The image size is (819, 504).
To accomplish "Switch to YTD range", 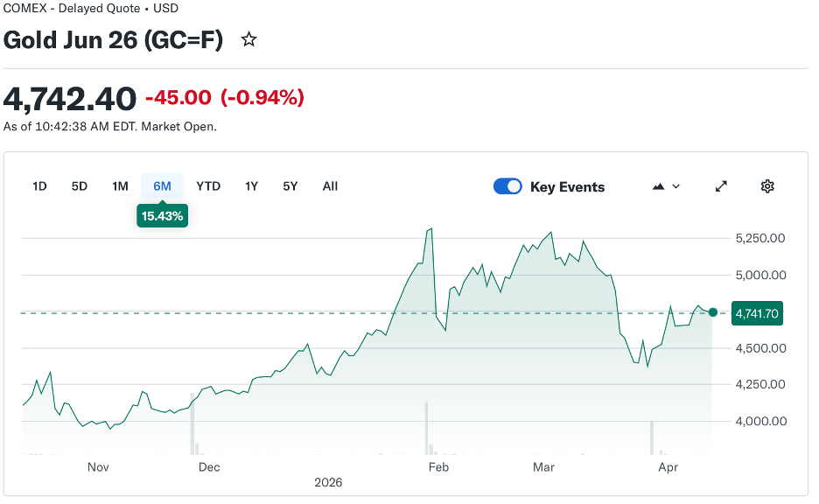I will (x=208, y=186).
